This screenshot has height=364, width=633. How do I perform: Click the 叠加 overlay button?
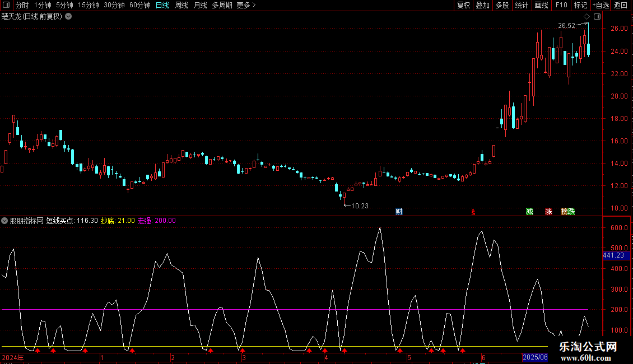pos(482,5)
